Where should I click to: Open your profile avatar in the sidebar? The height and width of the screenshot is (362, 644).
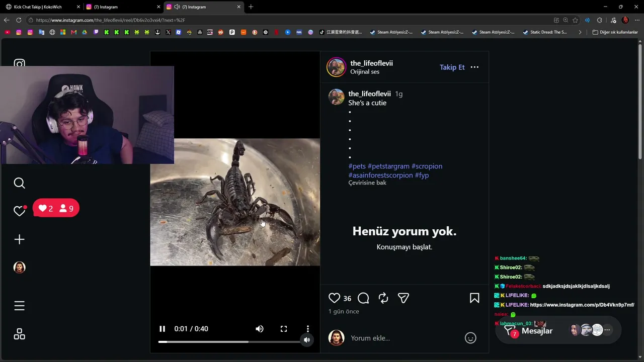point(19,267)
